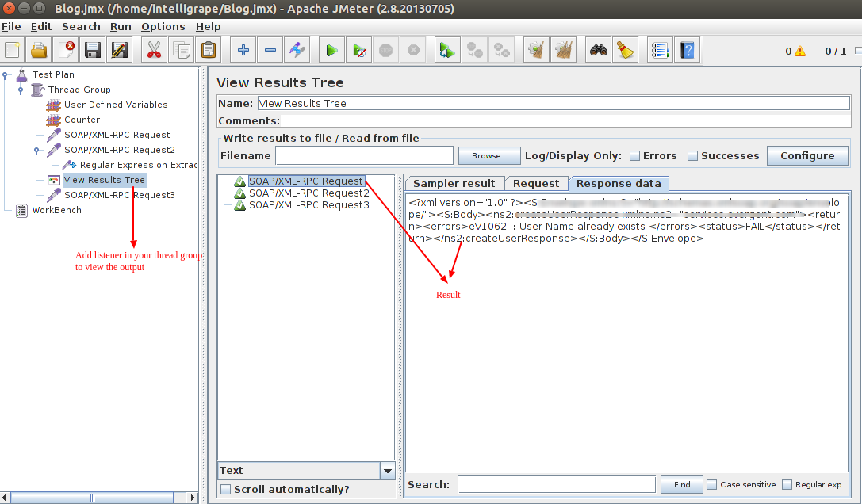
Task: Click the Reset Search broom icon
Action: 625,51
